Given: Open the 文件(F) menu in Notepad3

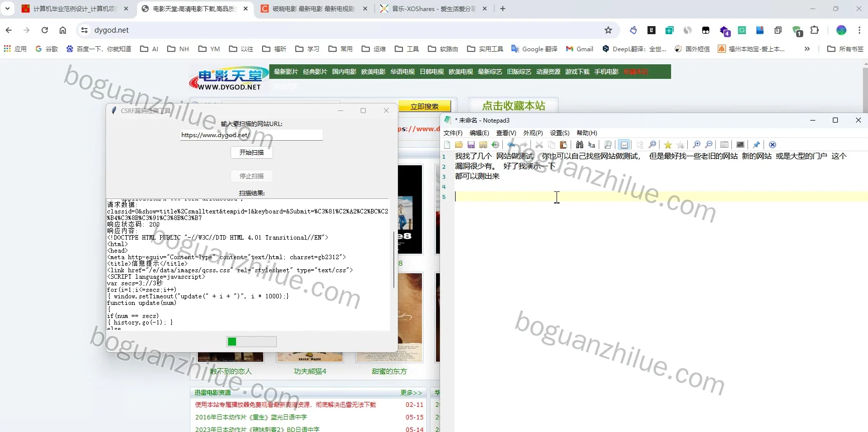Looking at the screenshot, I should (453, 133).
